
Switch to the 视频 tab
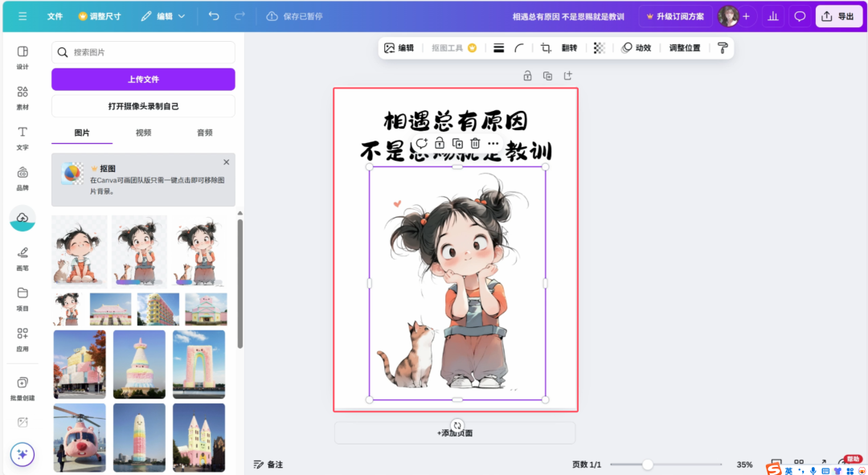point(143,132)
